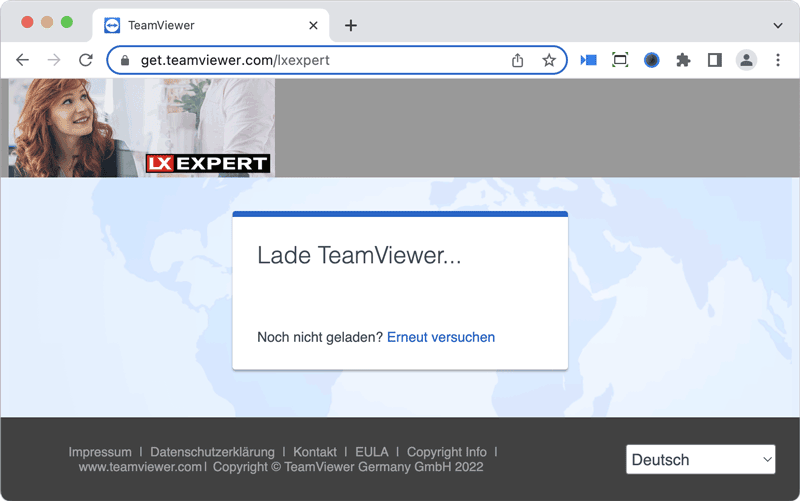Click the TeamViewer favicon on the tab

pyautogui.click(x=112, y=26)
